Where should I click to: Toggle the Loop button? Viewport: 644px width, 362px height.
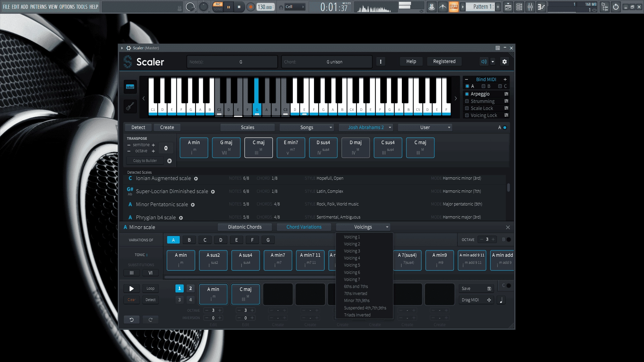coord(150,289)
